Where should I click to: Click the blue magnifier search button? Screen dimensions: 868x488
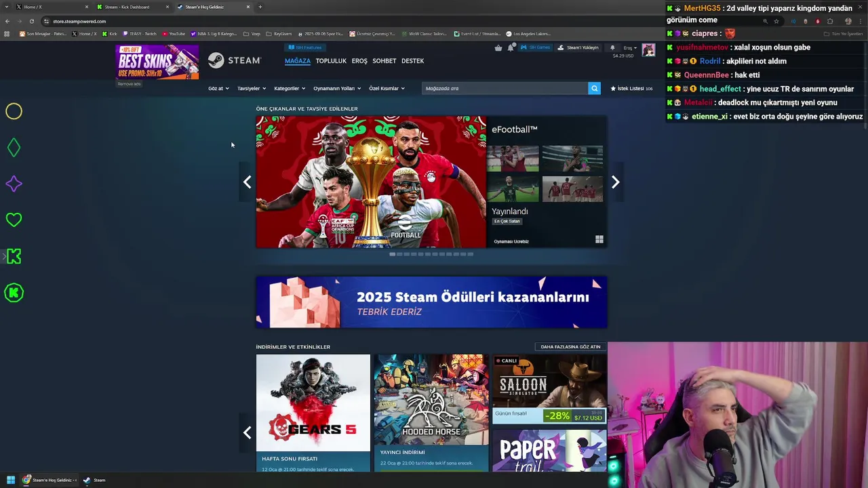(594, 88)
